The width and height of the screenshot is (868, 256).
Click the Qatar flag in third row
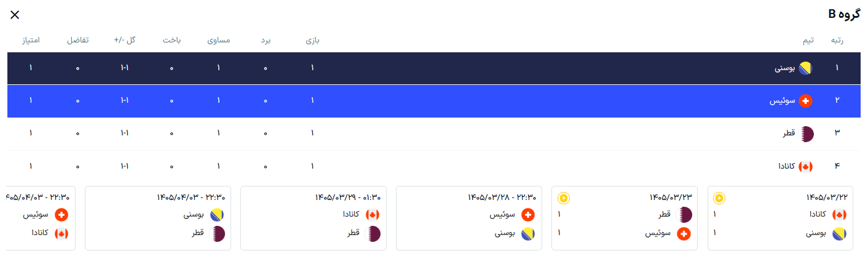(x=805, y=134)
